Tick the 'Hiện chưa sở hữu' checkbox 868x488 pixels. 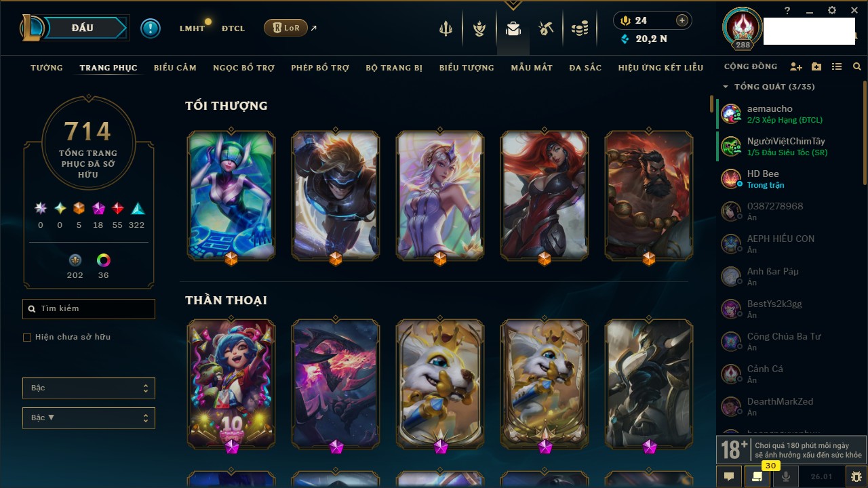point(27,337)
